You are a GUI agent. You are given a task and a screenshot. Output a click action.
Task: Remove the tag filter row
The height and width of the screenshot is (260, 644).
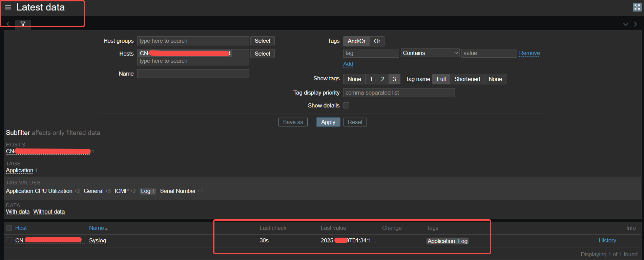point(529,53)
